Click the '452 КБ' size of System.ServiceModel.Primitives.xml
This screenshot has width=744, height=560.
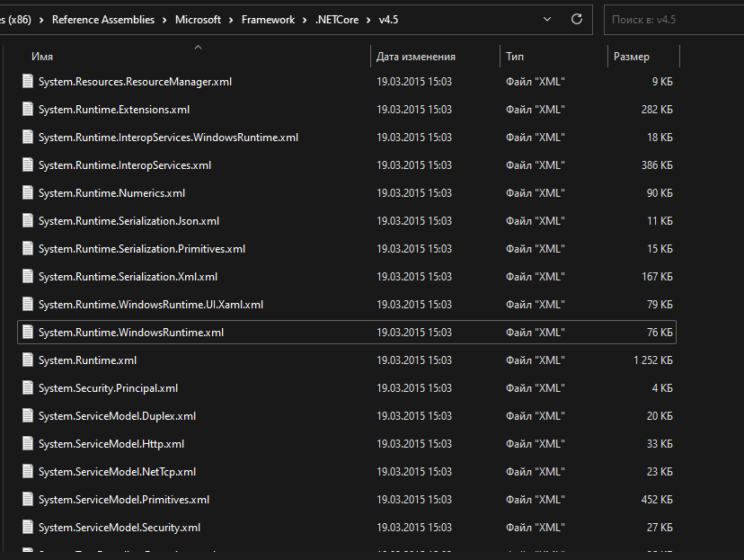click(x=657, y=499)
